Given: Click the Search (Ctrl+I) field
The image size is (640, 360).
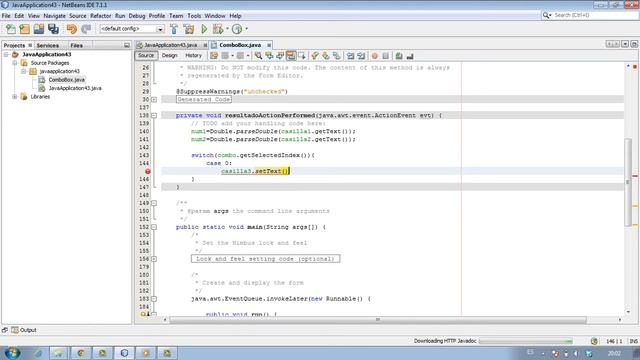Looking at the screenshot, I should [590, 15].
